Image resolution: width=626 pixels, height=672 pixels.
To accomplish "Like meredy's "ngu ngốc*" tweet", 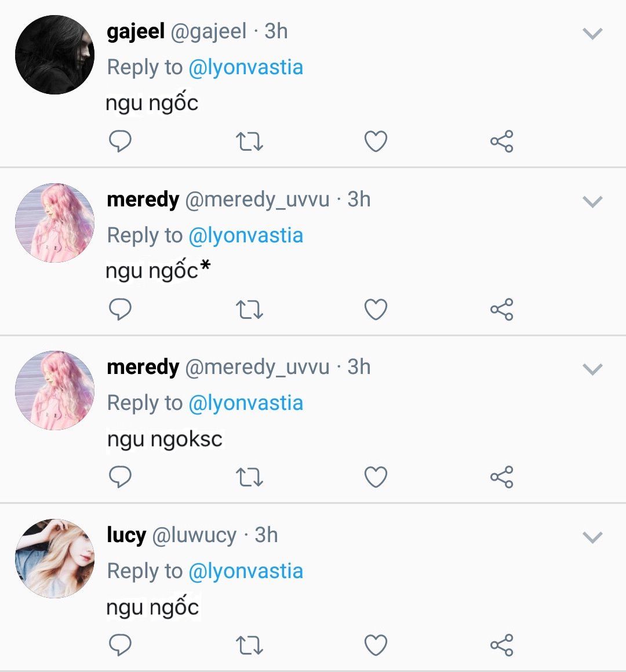I will click(x=376, y=310).
